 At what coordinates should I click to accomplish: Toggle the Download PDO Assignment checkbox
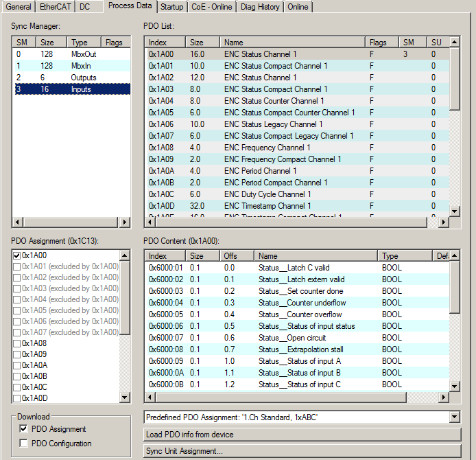tap(23, 428)
